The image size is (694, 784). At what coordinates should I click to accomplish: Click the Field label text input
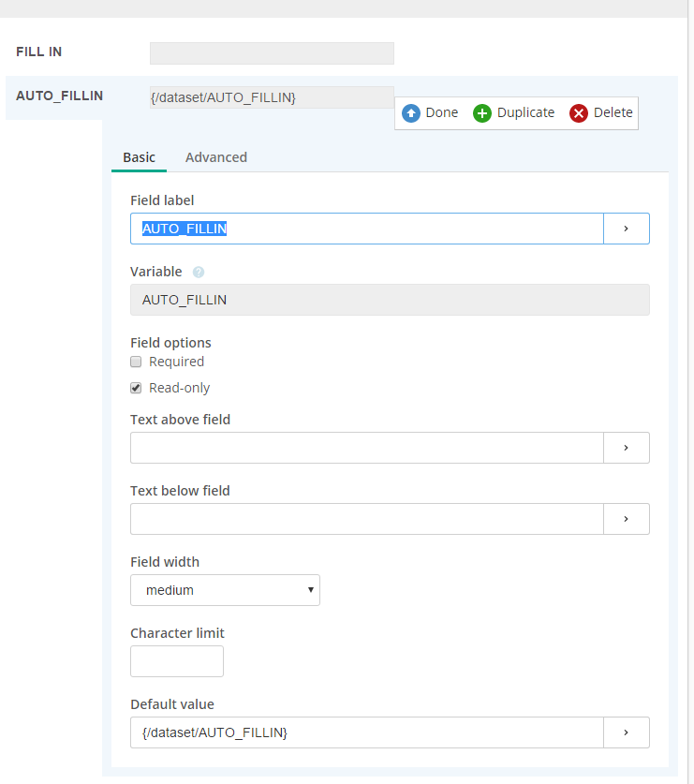click(367, 229)
